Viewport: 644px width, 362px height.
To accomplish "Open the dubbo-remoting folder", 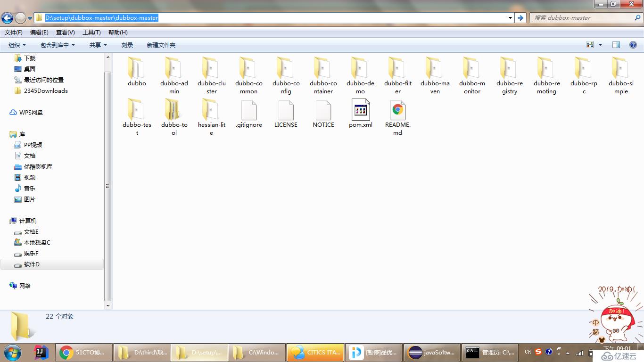I will coord(546,75).
